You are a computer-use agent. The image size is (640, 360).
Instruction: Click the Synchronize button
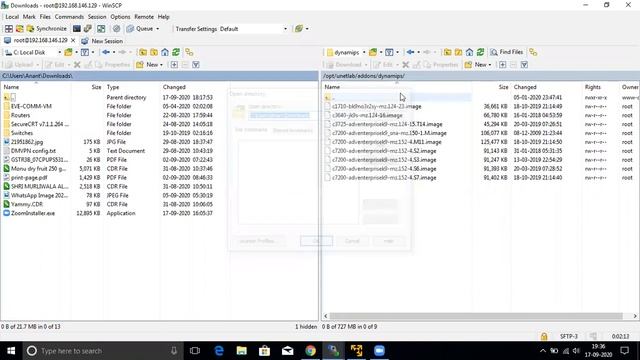coord(46,29)
